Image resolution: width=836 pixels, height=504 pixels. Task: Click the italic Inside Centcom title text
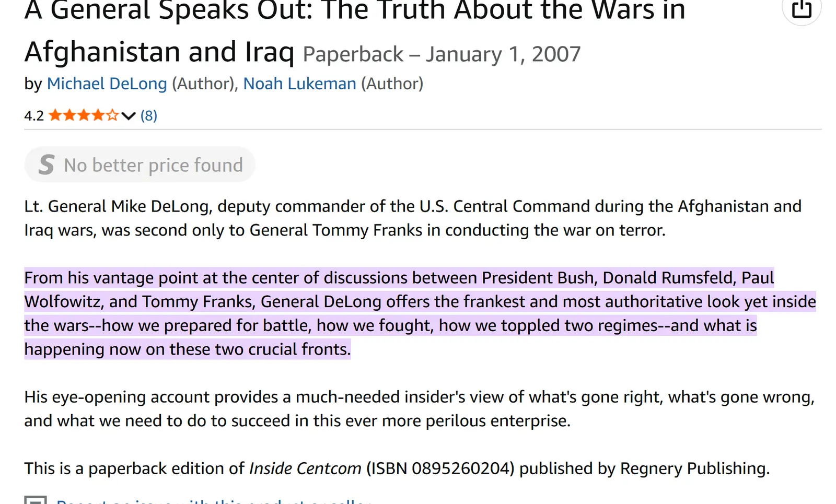click(x=305, y=468)
